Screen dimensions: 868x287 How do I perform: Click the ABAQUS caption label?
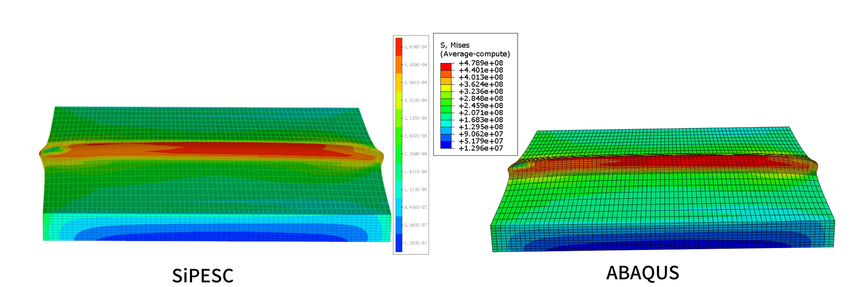point(642,273)
